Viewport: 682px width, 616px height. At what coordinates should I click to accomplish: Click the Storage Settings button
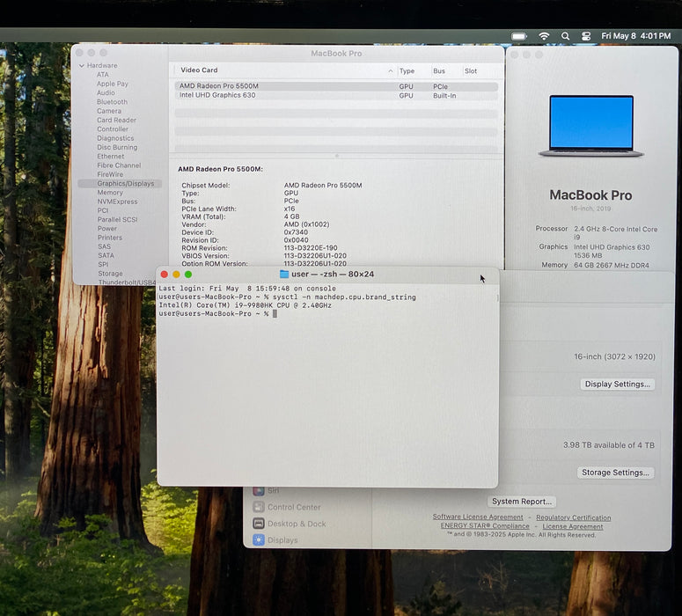[x=615, y=473]
